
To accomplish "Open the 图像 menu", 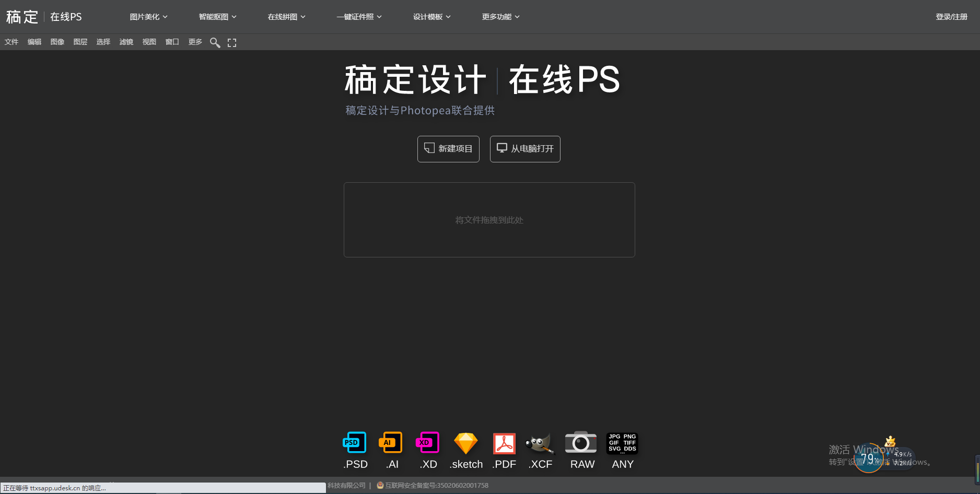I will pos(57,42).
